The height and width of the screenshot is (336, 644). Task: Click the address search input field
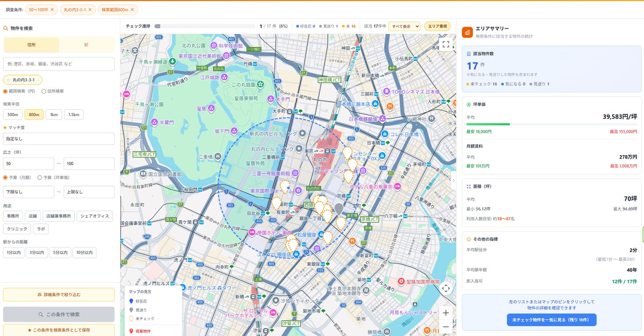pyautogui.click(x=59, y=64)
